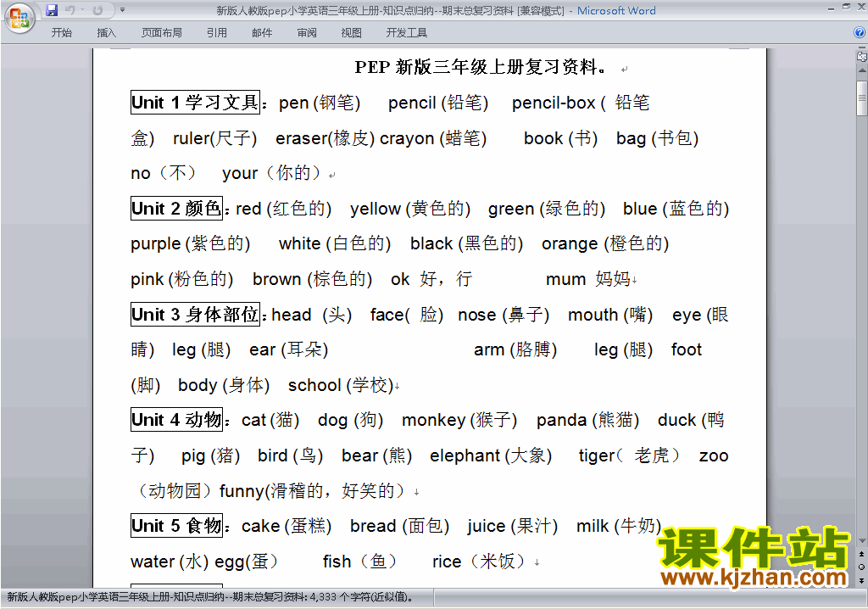Click the boxed heading Unit 2 颜色
The image size is (868, 609).
176,209
